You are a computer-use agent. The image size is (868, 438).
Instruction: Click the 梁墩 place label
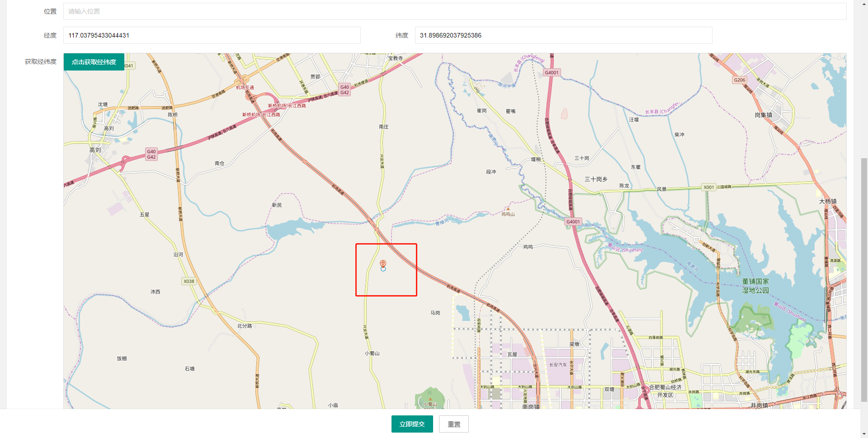pos(574,344)
